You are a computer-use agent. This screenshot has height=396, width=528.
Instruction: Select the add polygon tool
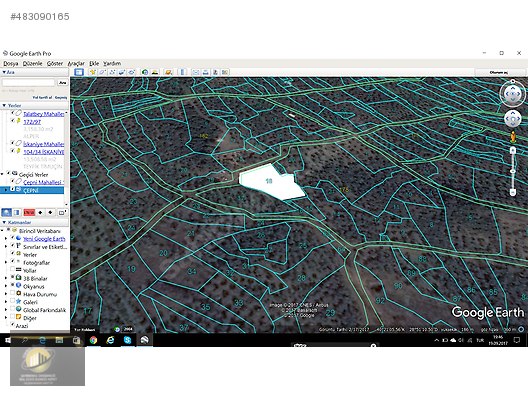click(x=102, y=72)
